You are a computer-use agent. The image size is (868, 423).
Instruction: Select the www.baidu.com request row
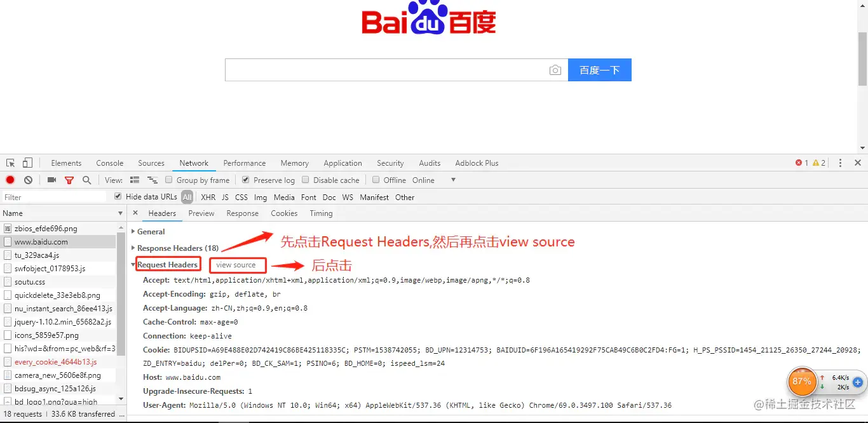tap(58, 242)
